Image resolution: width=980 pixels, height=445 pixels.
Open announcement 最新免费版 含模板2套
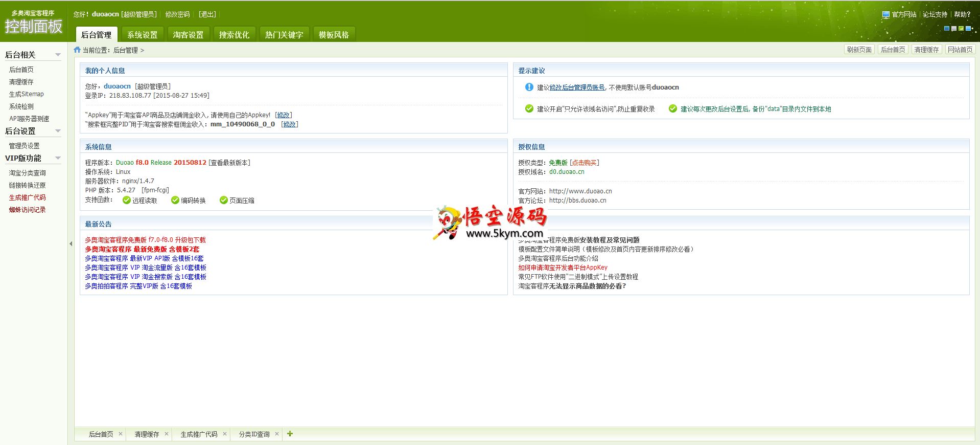point(142,249)
